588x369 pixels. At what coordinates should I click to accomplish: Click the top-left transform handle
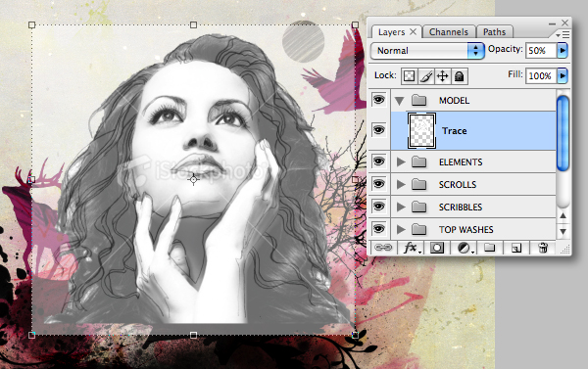[x=32, y=25]
